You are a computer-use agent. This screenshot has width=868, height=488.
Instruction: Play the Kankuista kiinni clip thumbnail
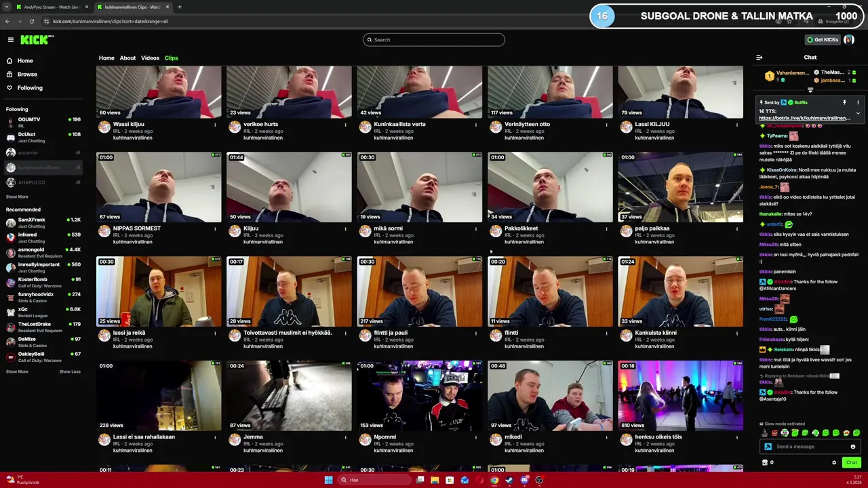click(x=680, y=291)
